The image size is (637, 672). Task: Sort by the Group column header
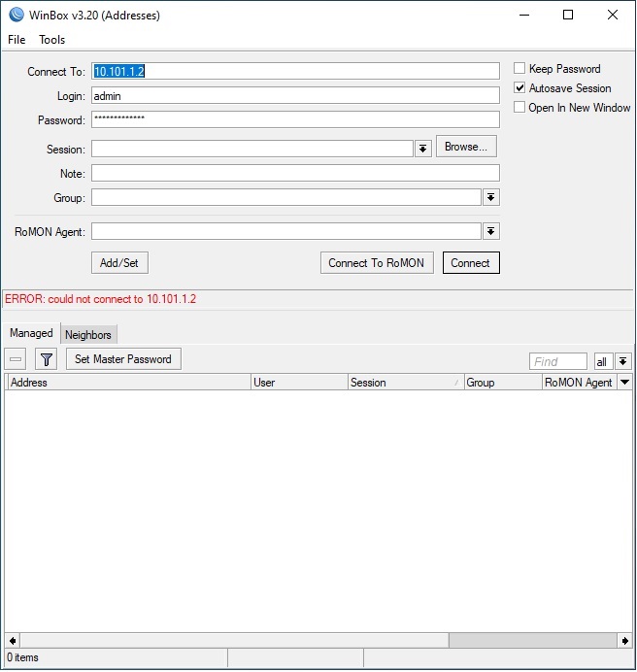tap(503, 382)
